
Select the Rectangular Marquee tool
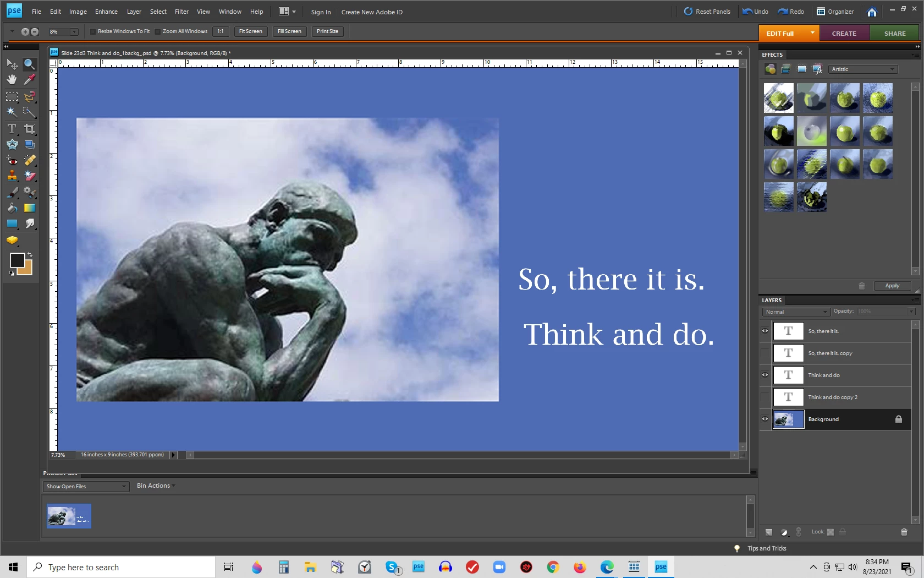pos(12,97)
